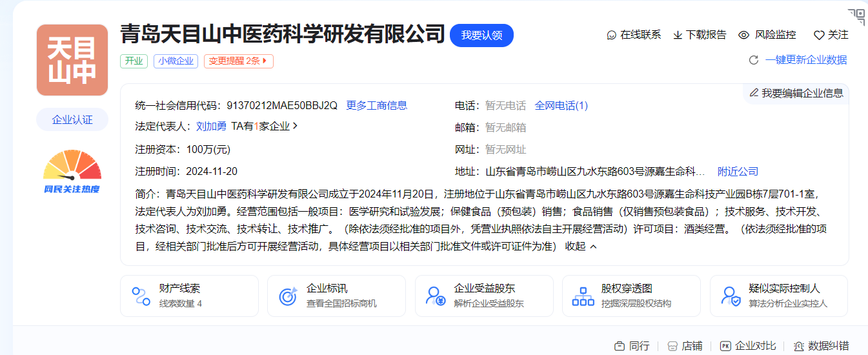Open 企业对比 comparison link

756,346
